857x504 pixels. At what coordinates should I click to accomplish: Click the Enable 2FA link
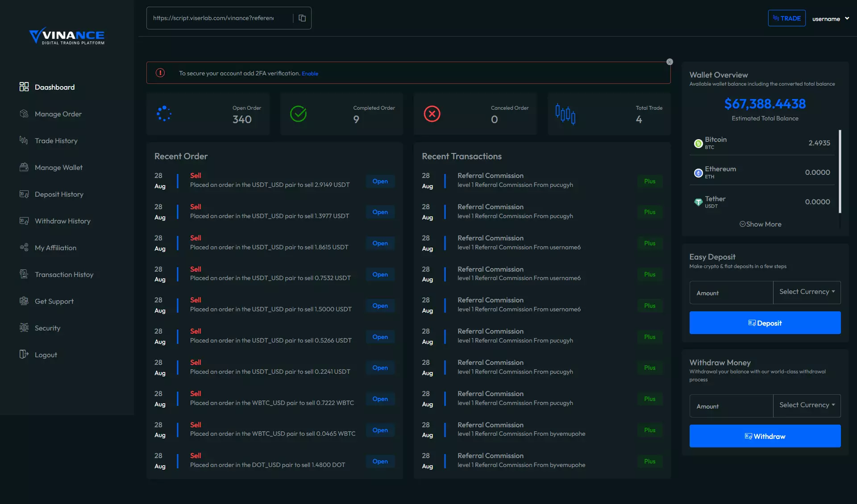tap(310, 74)
